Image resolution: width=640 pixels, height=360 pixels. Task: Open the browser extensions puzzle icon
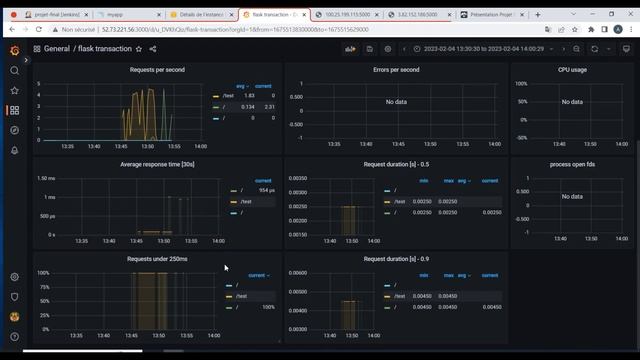591,29
